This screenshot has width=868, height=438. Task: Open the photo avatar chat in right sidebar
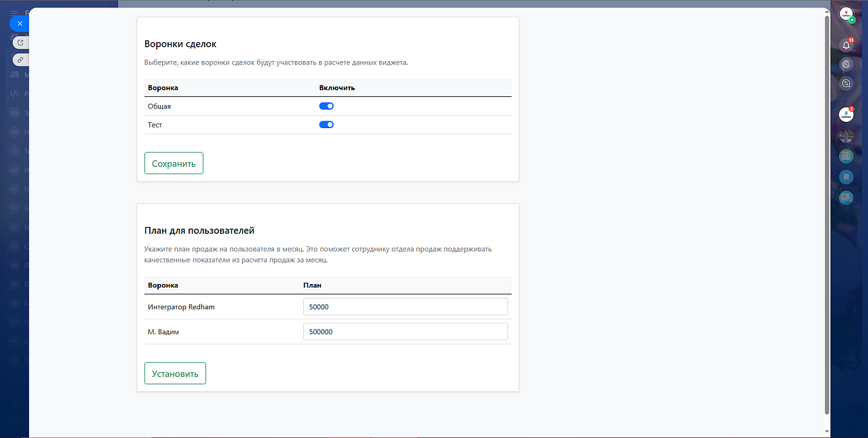[x=846, y=136]
